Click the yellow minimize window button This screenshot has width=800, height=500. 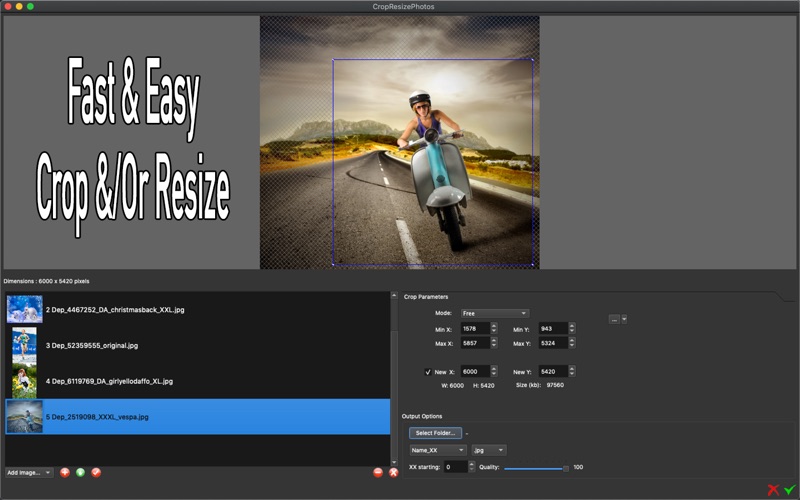coord(19,6)
